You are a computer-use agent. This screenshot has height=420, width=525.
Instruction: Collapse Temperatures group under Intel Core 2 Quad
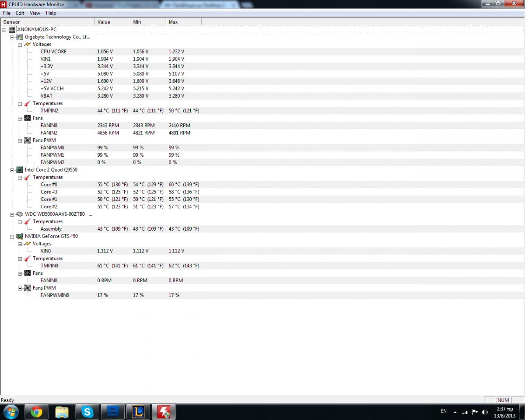[x=20, y=177]
